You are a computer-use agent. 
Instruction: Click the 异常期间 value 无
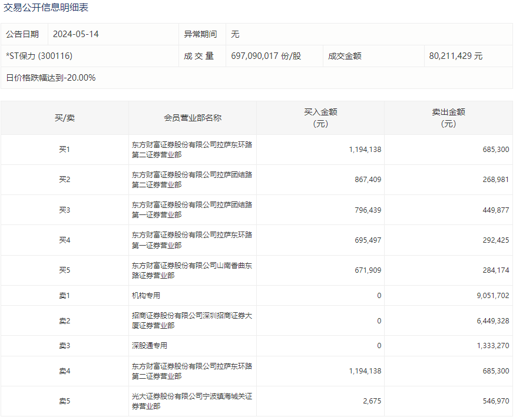tap(235, 34)
